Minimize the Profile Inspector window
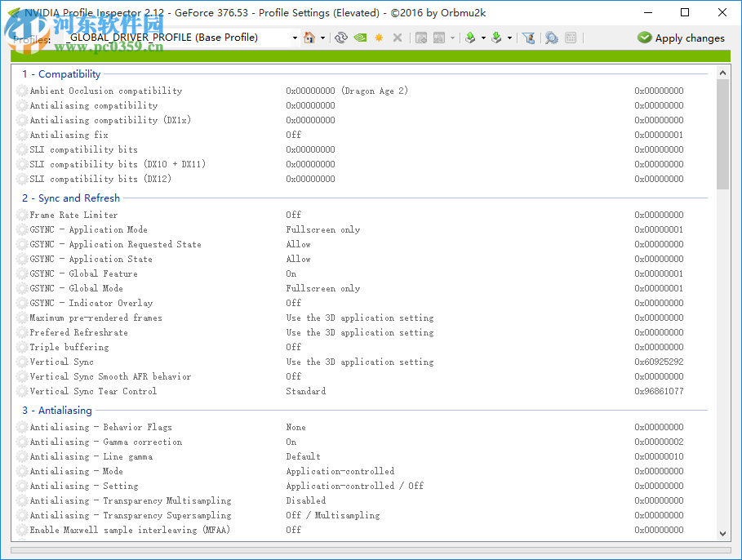Screen dimensions: 742x560 click(648, 13)
